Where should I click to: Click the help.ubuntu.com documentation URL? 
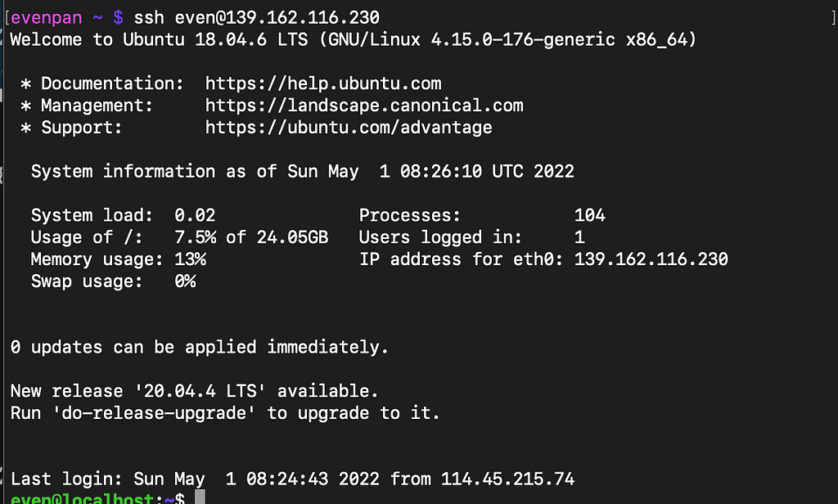pos(323,83)
